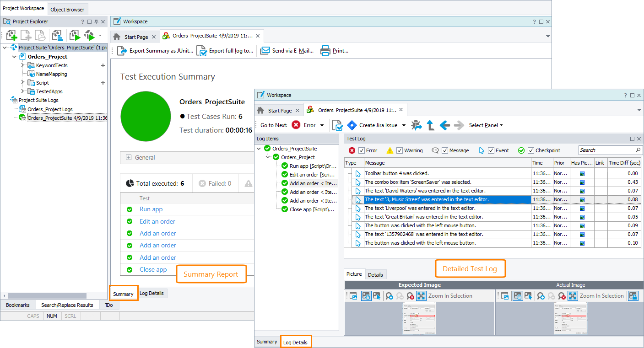Click Time Diff (sec) column header
The height and width of the screenshot is (348, 644).
(x=624, y=163)
